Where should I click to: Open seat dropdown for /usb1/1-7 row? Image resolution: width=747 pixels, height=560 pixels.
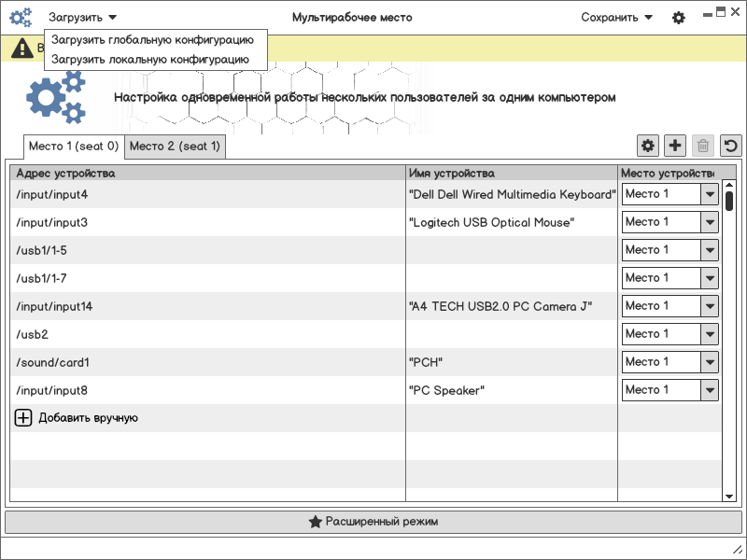coord(670,278)
